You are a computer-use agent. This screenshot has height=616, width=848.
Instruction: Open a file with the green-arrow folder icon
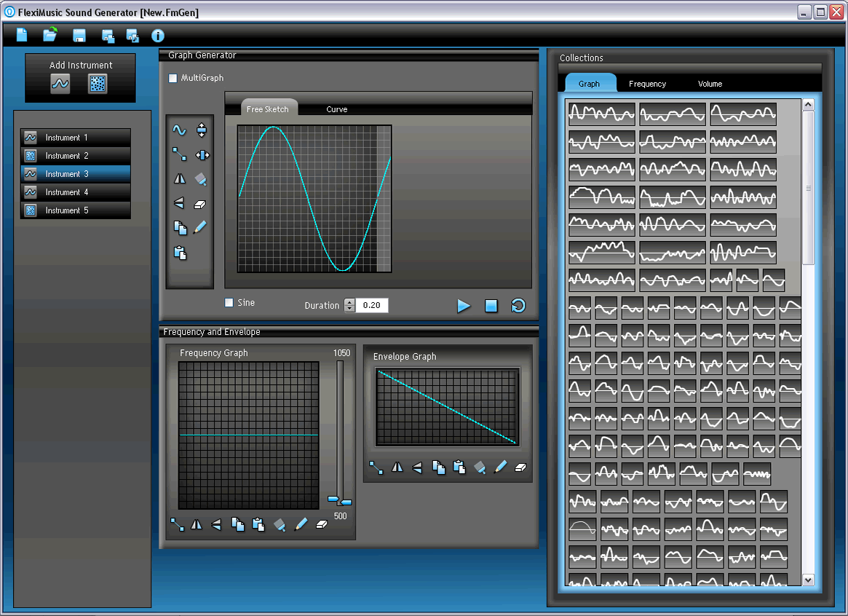(49, 35)
